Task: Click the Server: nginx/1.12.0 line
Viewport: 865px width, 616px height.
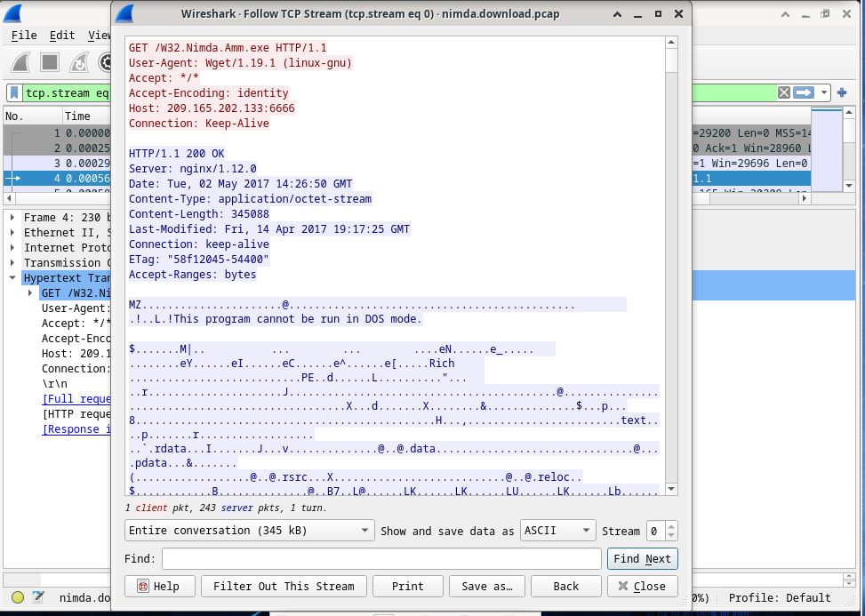Action: click(193, 169)
